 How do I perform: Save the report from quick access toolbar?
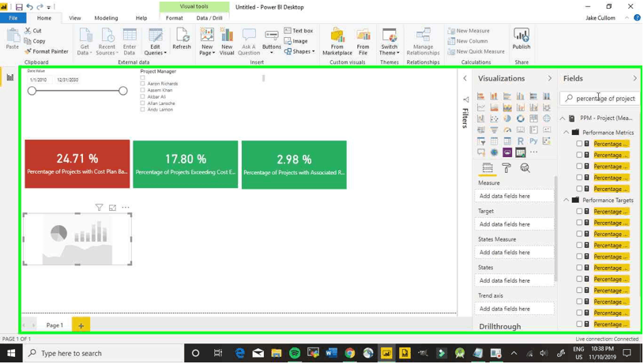pos(19,7)
